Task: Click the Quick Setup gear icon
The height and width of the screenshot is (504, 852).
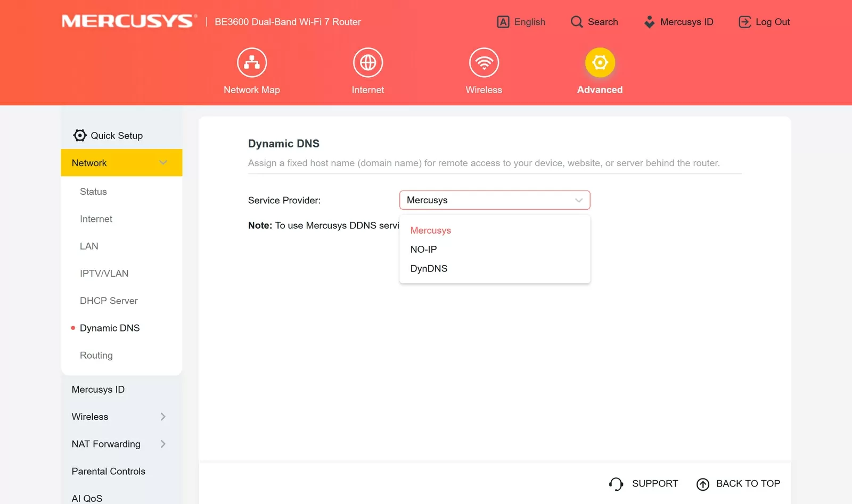Action: (x=80, y=135)
